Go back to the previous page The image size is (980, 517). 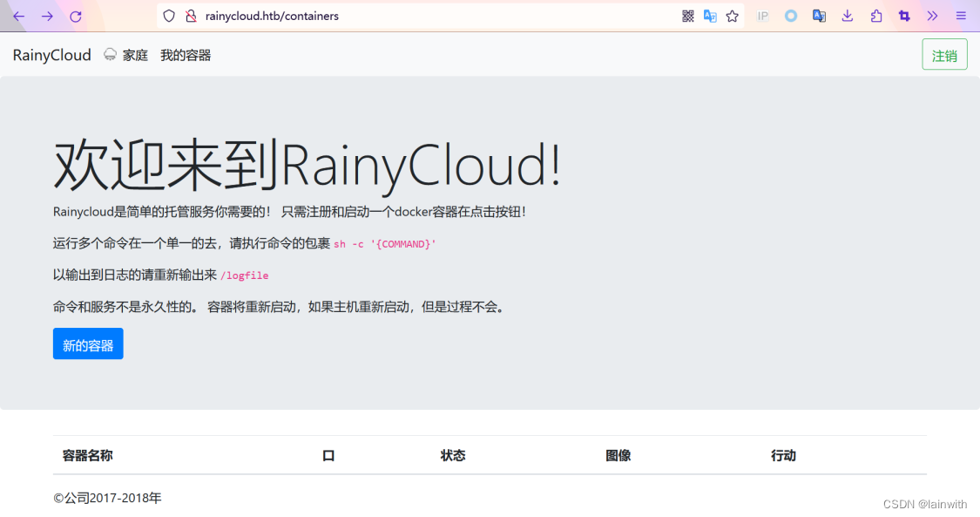(19, 17)
